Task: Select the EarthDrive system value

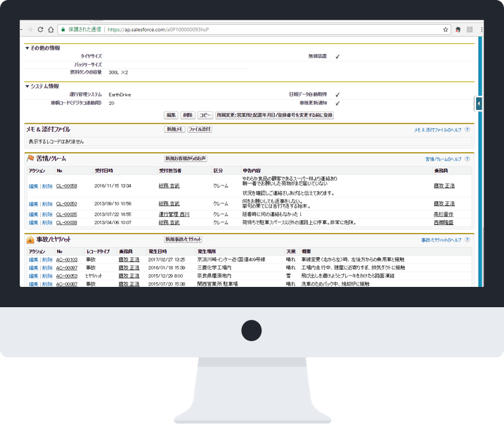Action: [119, 95]
